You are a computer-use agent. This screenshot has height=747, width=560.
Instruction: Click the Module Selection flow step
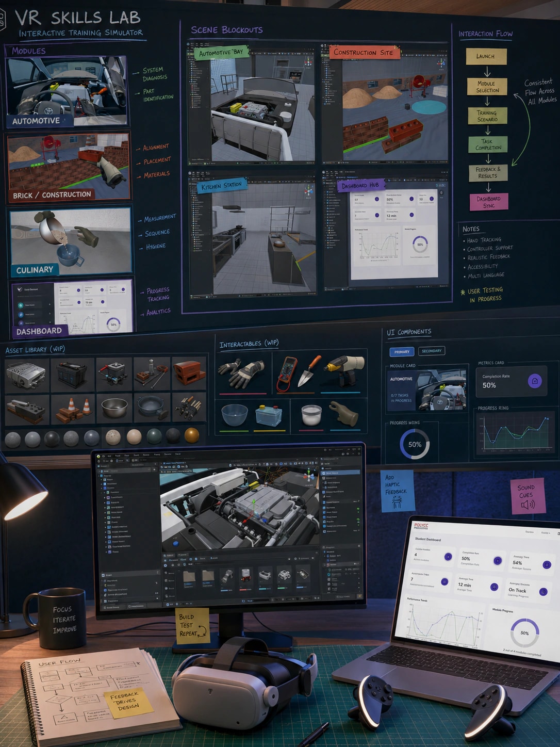pos(487,87)
